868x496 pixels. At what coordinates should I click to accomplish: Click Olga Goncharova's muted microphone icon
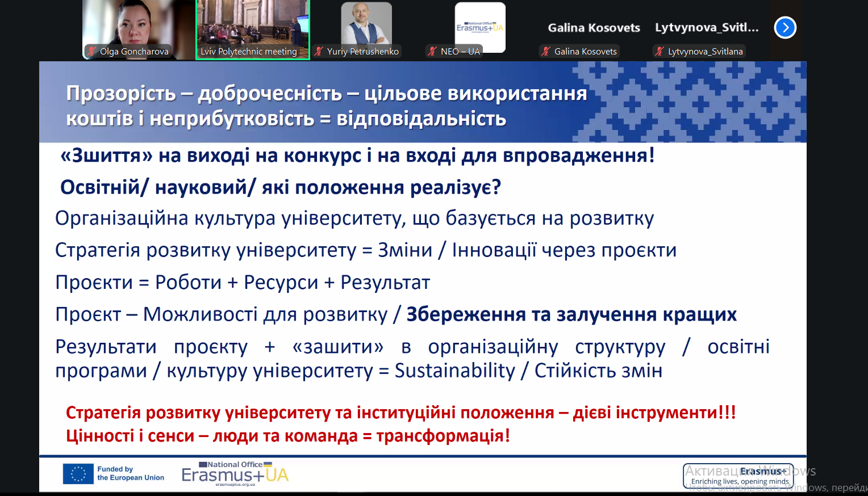click(91, 51)
